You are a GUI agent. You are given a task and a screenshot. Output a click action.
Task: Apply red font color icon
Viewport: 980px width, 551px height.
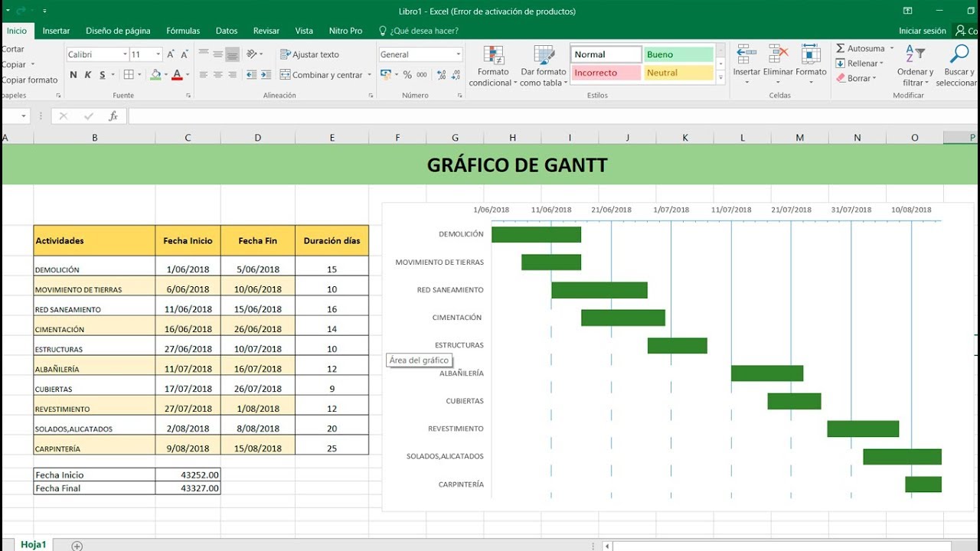(x=177, y=75)
